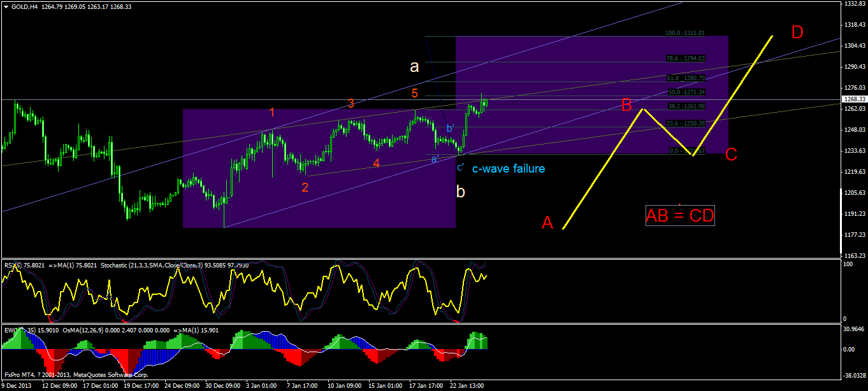The image size is (868, 391).
Task: Click the oscillator scale value -38.0233
Action: tap(854, 375)
